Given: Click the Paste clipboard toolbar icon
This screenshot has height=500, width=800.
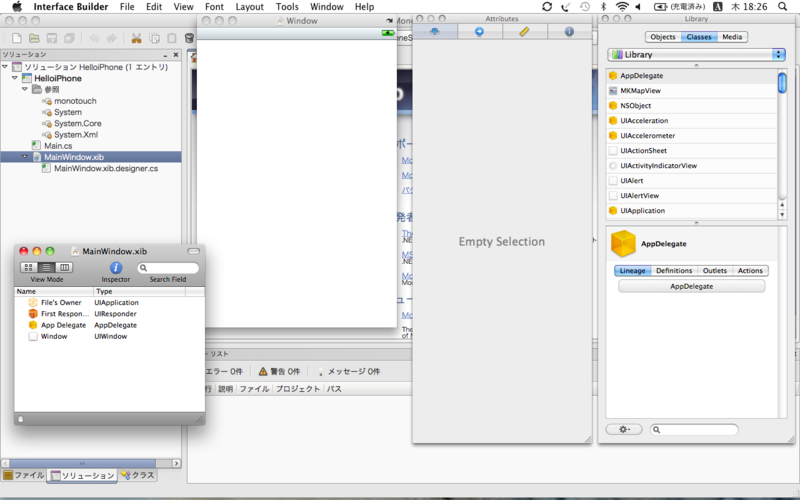Looking at the screenshot, I should click(172, 38).
